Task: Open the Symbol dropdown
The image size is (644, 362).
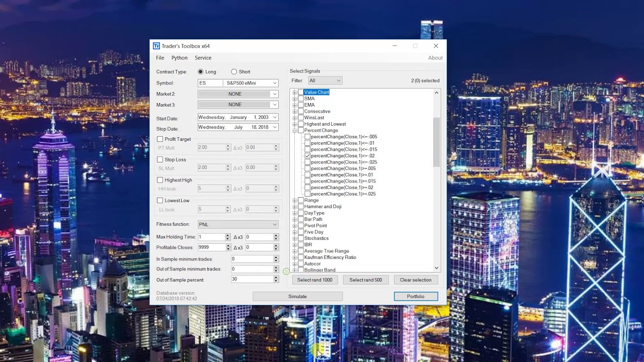Action: click(x=275, y=83)
